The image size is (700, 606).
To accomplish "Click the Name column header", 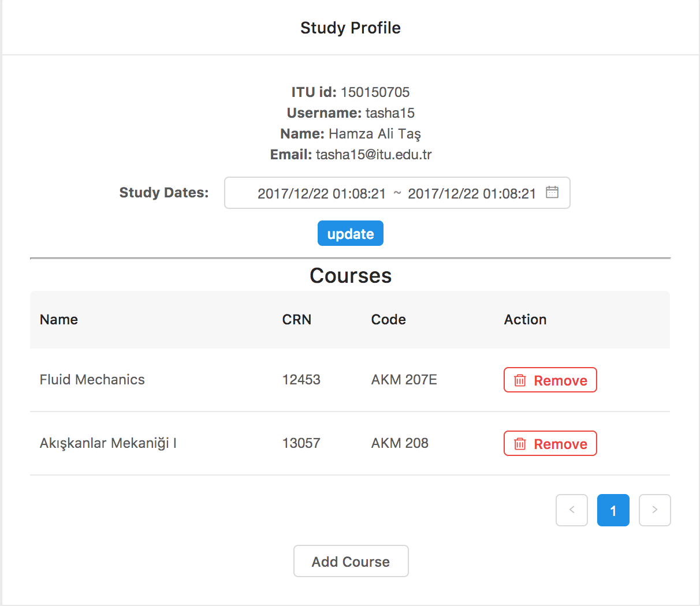I will point(59,319).
